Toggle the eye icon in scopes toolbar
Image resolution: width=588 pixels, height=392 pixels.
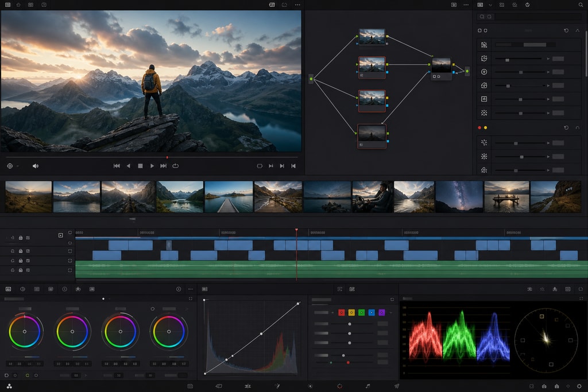point(529,289)
